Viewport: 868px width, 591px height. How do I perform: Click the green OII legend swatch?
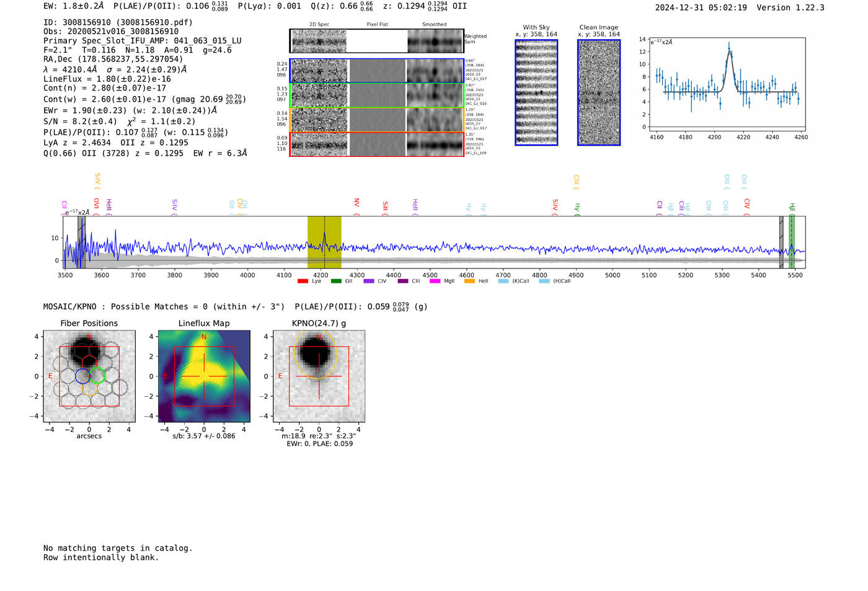click(x=336, y=281)
